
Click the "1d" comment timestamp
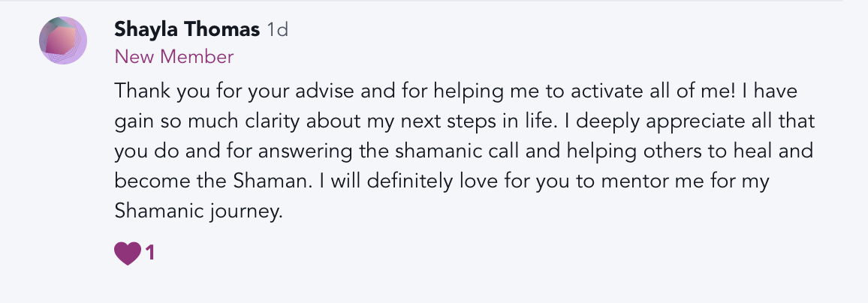click(x=278, y=30)
